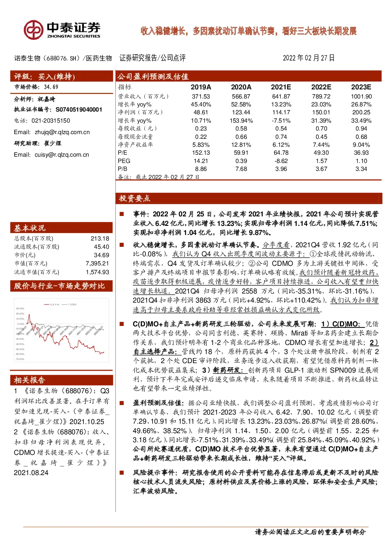The width and height of the screenshot is (392, 555).
Task: Click the 投资要点 section header
Action: click(x=249, y=198)
